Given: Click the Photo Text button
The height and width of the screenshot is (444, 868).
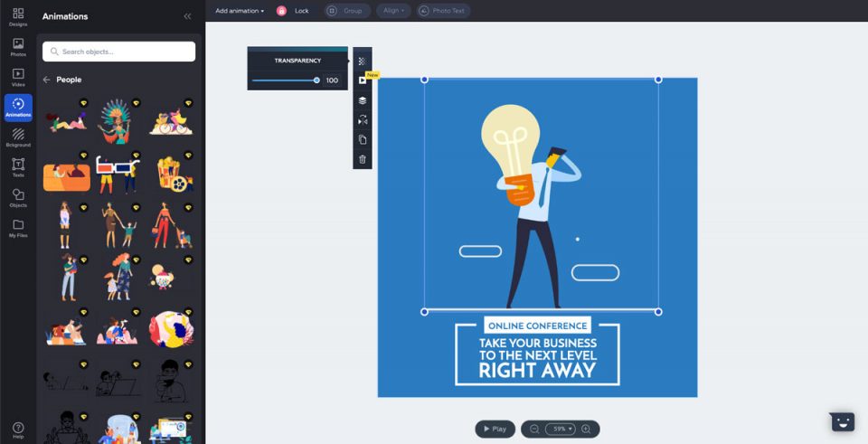Looking at the screenshot, I should point(443,11).
